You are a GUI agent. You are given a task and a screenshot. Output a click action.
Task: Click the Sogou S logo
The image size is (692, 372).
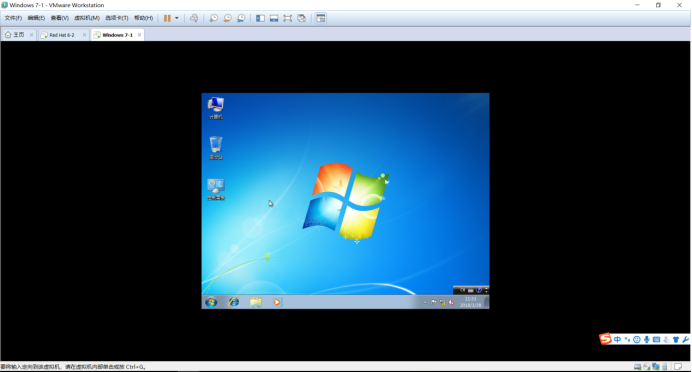click(605, 338)
